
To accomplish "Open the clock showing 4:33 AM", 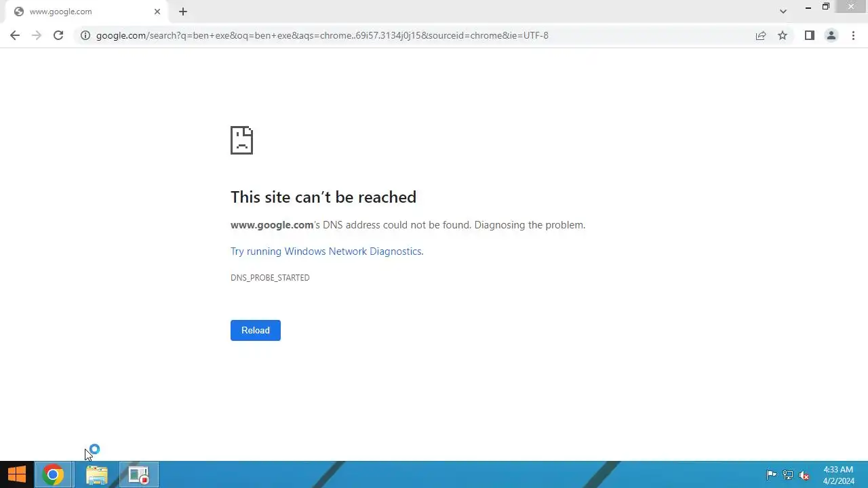I will [838, 475].
